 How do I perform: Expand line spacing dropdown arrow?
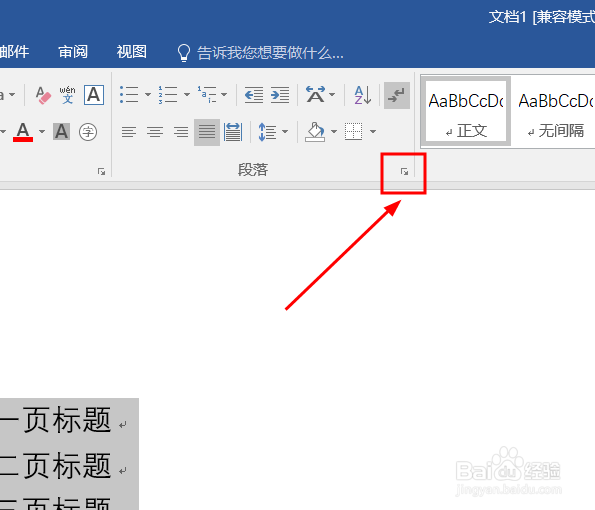click(x=285, y=132)
